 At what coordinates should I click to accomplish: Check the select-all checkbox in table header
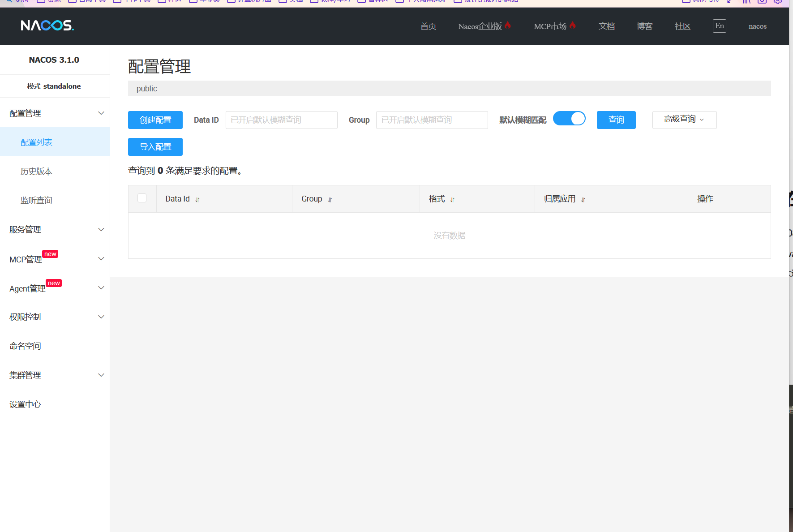pos(142,198)
